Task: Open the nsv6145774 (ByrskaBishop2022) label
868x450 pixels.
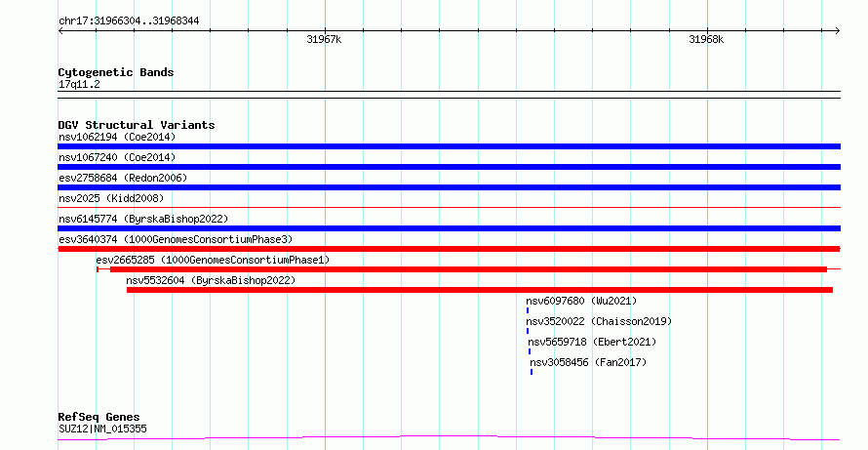Action: [x=143, y=219]
